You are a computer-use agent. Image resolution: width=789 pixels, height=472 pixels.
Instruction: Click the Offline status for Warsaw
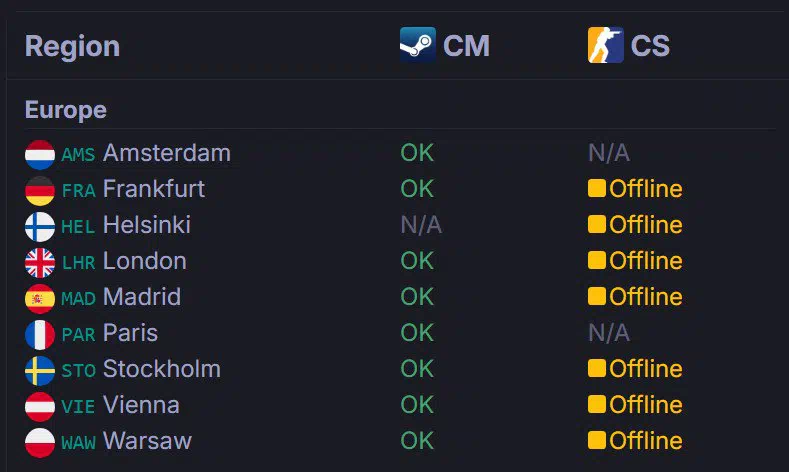(x=635, y=440)
